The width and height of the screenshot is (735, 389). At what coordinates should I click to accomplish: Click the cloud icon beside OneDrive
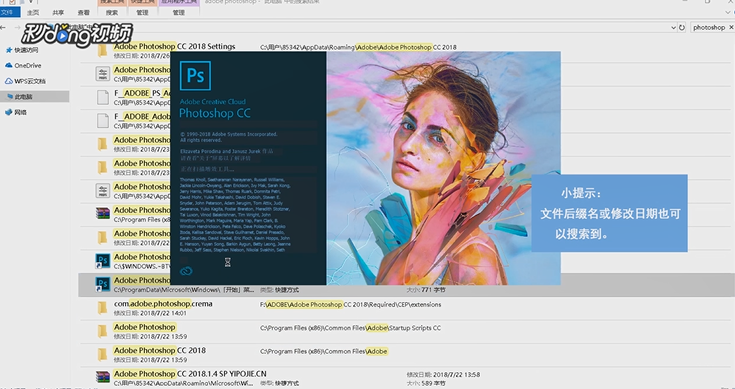point(8,66)
